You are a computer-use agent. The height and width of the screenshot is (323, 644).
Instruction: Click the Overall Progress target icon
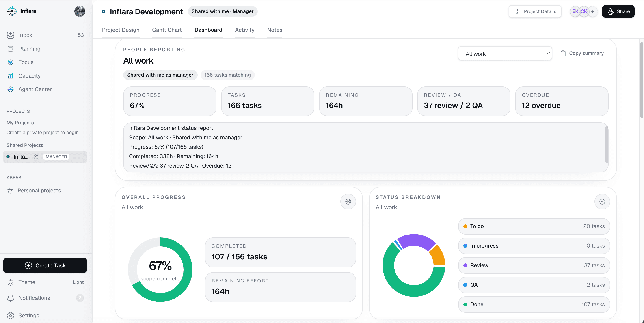click(348, 202)
